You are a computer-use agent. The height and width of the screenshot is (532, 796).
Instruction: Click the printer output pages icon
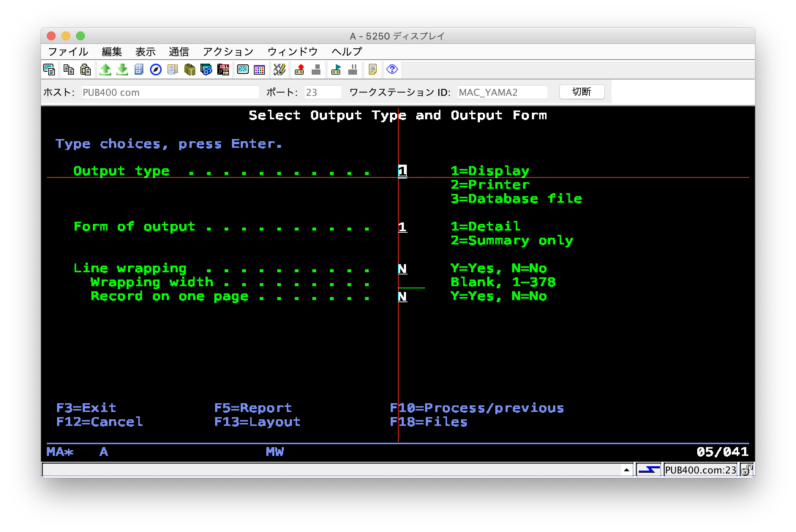pos(173,70)
